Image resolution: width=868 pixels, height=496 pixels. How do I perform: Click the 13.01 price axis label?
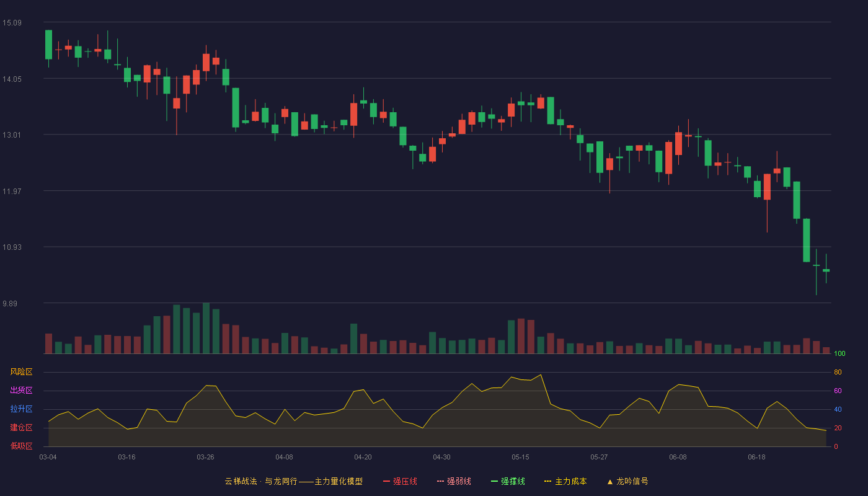(x=12, y=135)
